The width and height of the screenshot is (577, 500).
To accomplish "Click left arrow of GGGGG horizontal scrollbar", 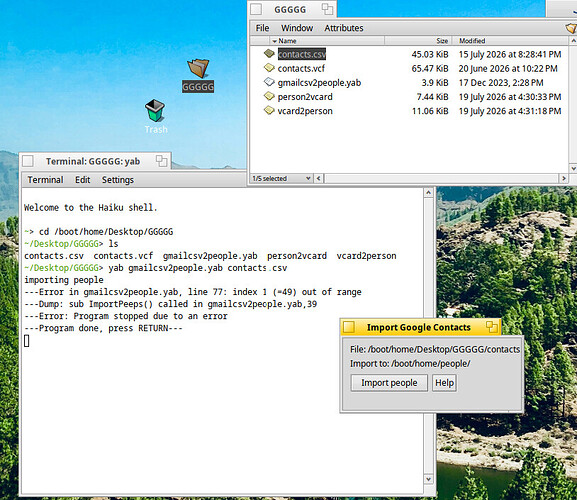I will [319, 178].
